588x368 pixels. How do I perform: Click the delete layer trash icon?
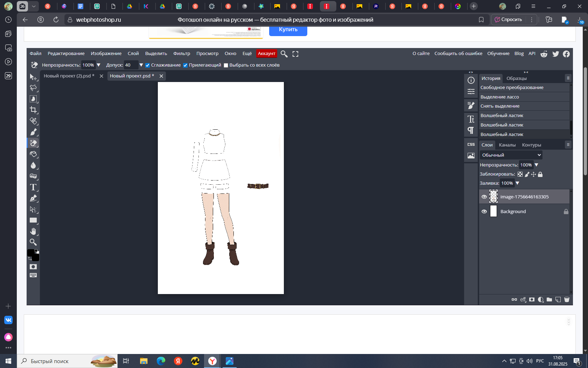[567, 300]
